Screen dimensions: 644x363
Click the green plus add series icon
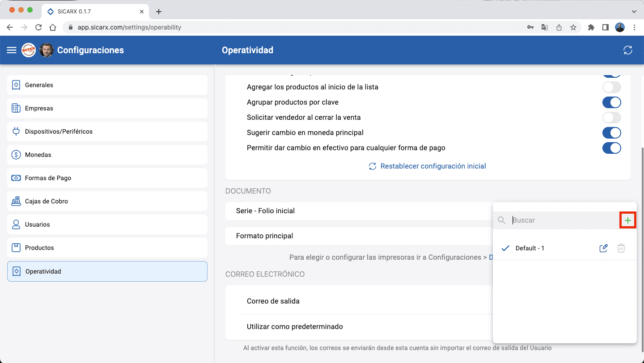pos(628,220)
